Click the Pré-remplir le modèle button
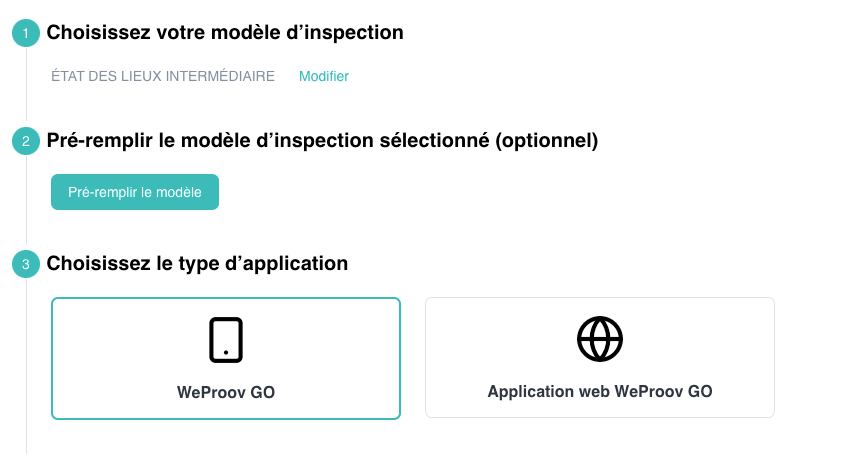Image resolution: width=859 pixels, height=456 pixels. [135, 192]
